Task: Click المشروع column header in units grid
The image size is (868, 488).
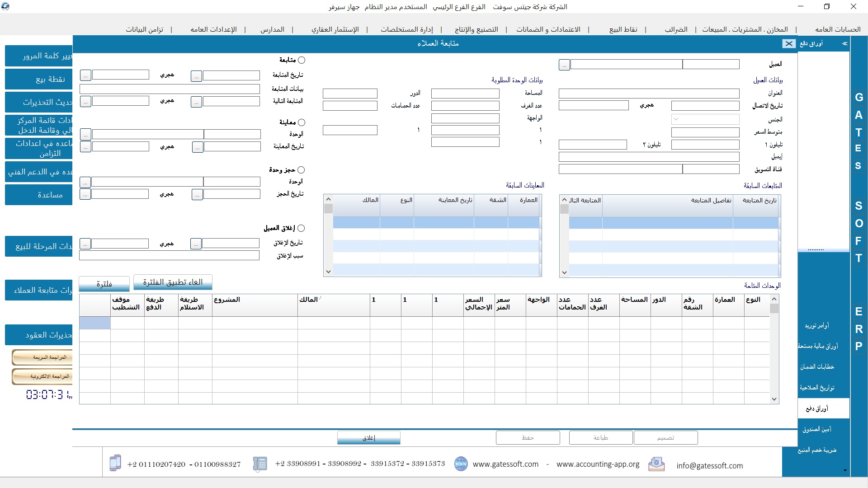Action: 255,305
